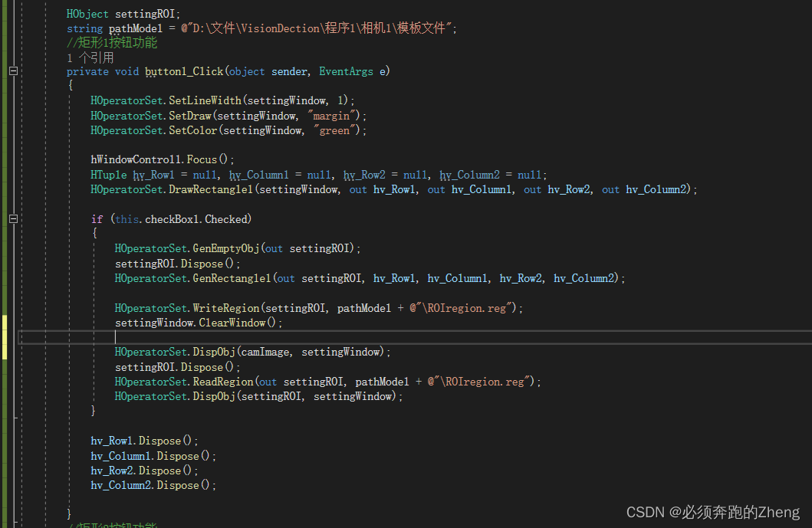Click the hv_Column2 = null declaration

[491, 175]
